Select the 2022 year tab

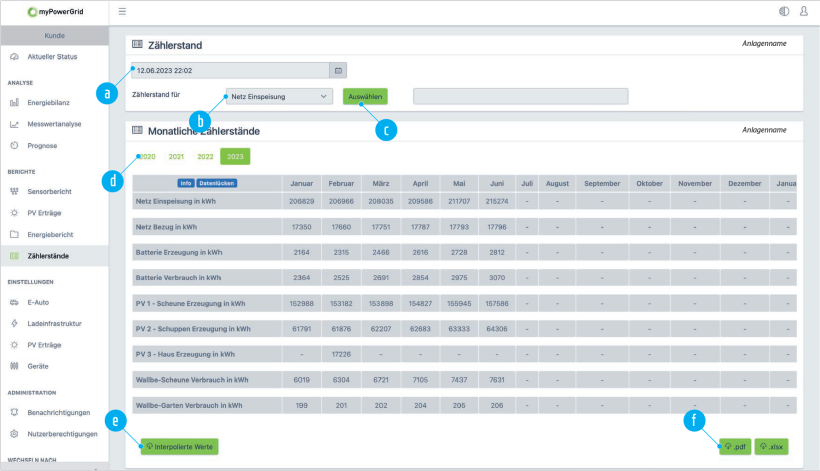click(x=205, y=156)
